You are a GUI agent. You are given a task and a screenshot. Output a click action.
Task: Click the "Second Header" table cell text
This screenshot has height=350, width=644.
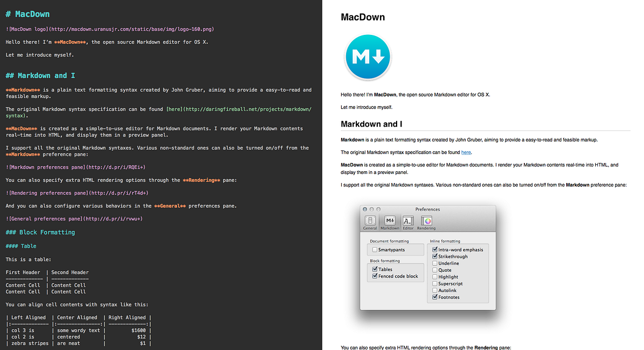click(70, 272)
